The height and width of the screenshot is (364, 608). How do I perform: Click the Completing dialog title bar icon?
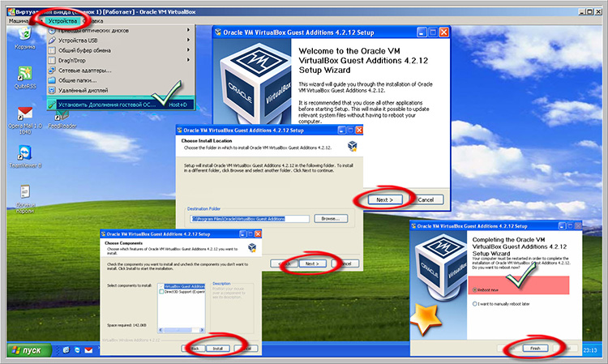(413, 226)
